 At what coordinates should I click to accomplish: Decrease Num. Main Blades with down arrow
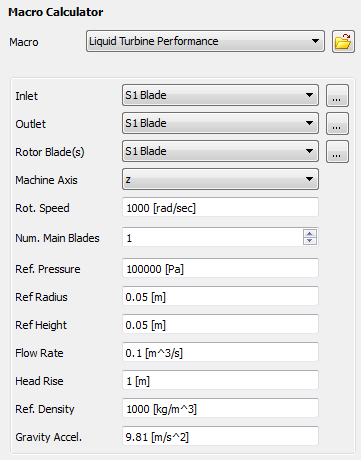(310, 241)
